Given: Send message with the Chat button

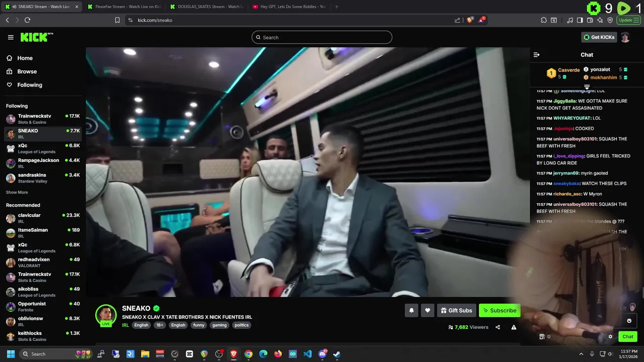Looking at the screenshot, I should (628, 337).
